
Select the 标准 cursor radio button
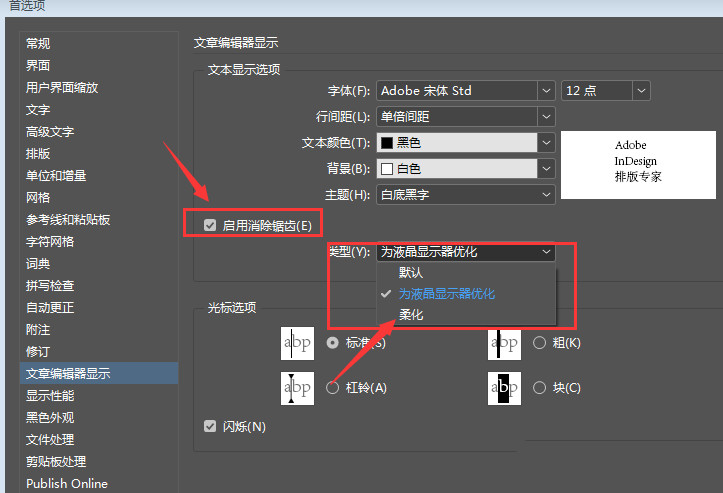333,343
